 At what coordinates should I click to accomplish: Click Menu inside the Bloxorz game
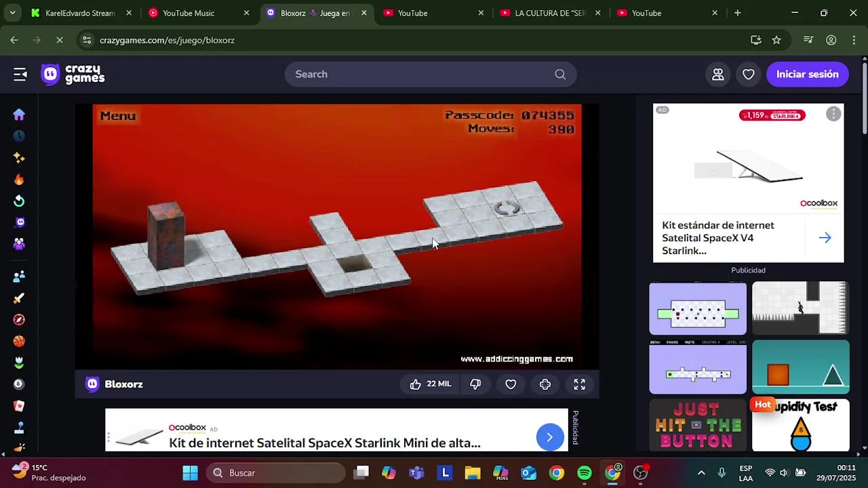(x=118, y=116)
